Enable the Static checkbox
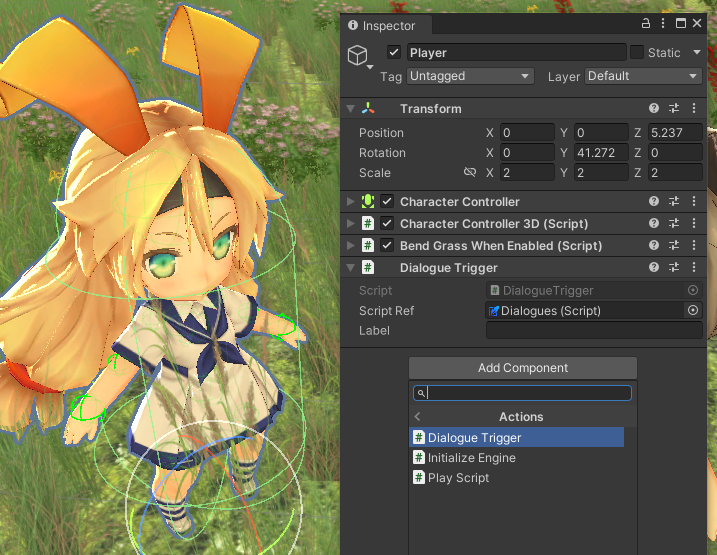The height and width of the screenshot is (555, 717). 637,52
